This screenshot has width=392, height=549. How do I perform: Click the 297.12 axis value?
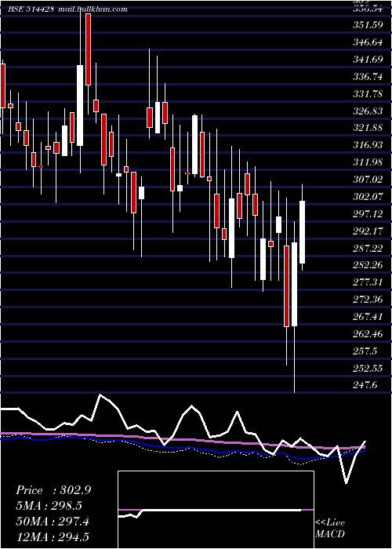coord(368,214)
